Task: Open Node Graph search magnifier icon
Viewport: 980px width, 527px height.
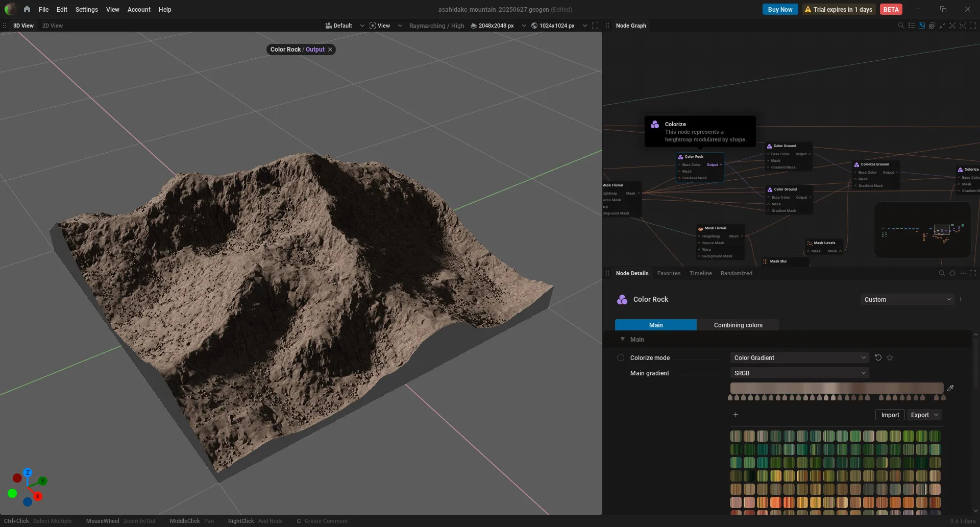Action: coord(901,26)
